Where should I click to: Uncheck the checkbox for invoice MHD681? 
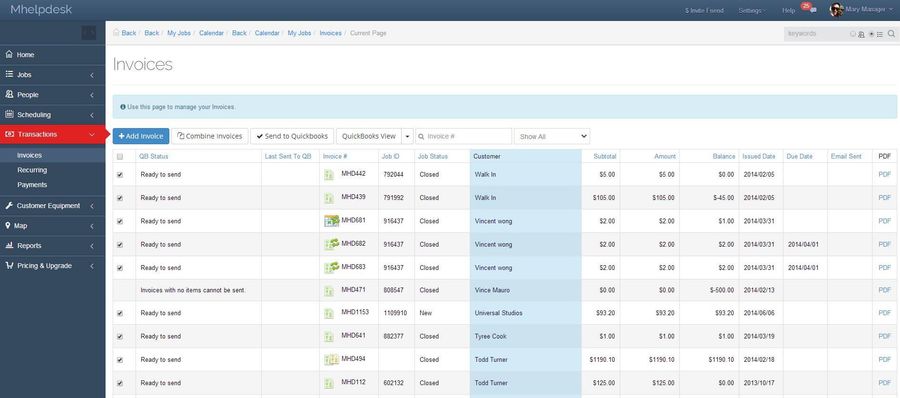click(x=120, y=221)
